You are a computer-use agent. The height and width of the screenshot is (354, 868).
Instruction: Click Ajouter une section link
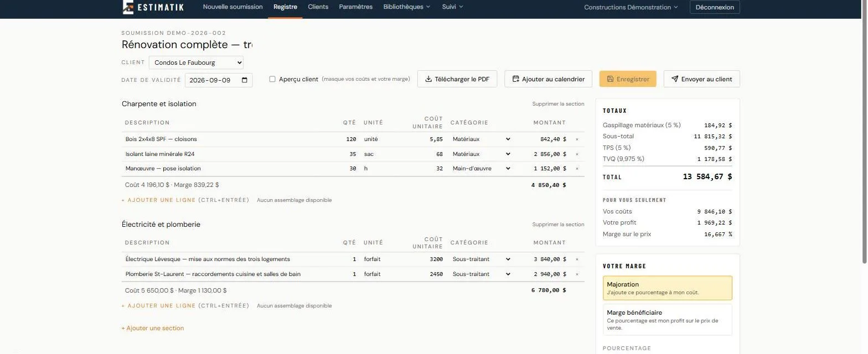(x=153, y=328)
